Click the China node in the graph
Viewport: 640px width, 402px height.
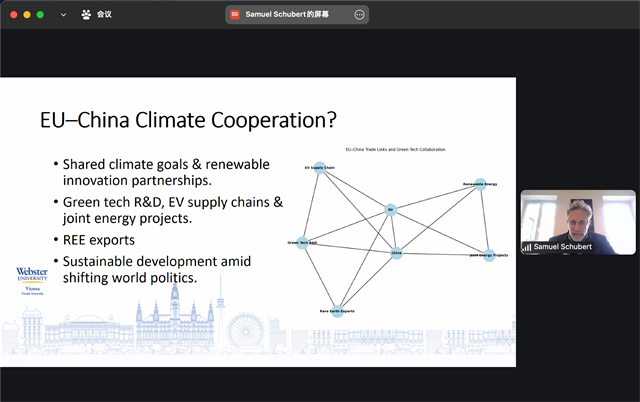(396, 253)
